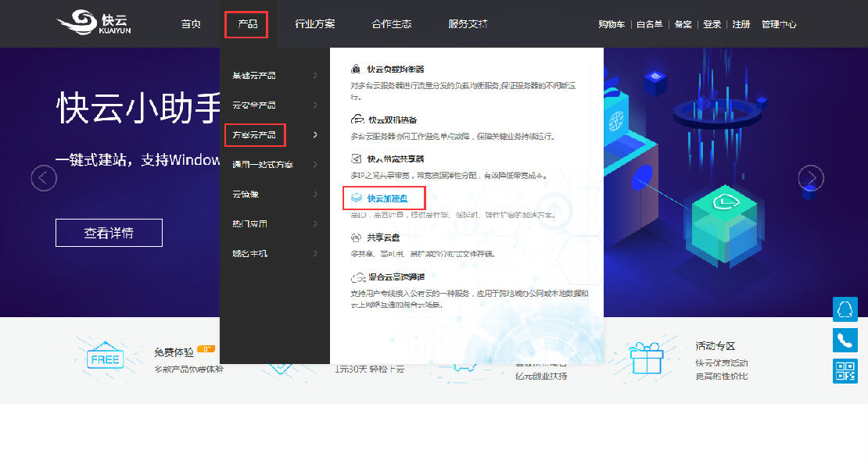868x457 pixels.
Task: Click the phone contact icon on right sidebar
Action: click(845, 340)
